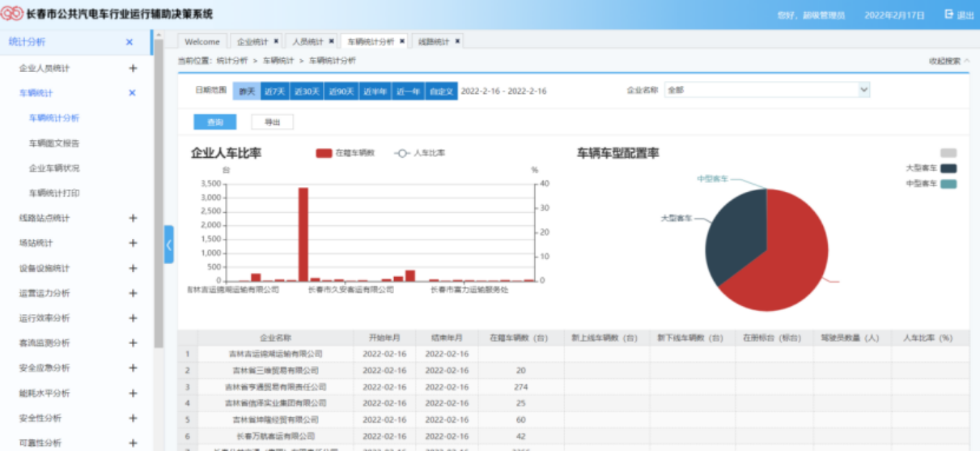The width and height of the screenshot is (980, 451).
Task: Select the 近90天 date range option
Action: (342, 91)
